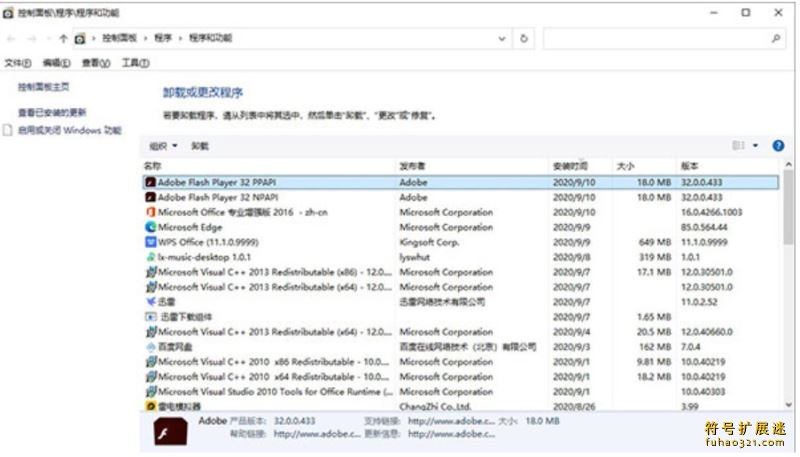Click the large Flash icon in details pane

click(170, 431)
